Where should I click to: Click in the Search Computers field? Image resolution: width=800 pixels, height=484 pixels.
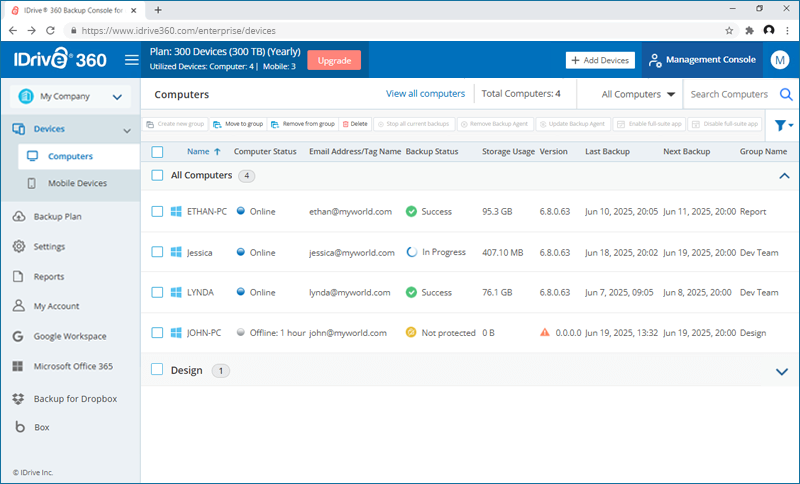click(729, 94)
